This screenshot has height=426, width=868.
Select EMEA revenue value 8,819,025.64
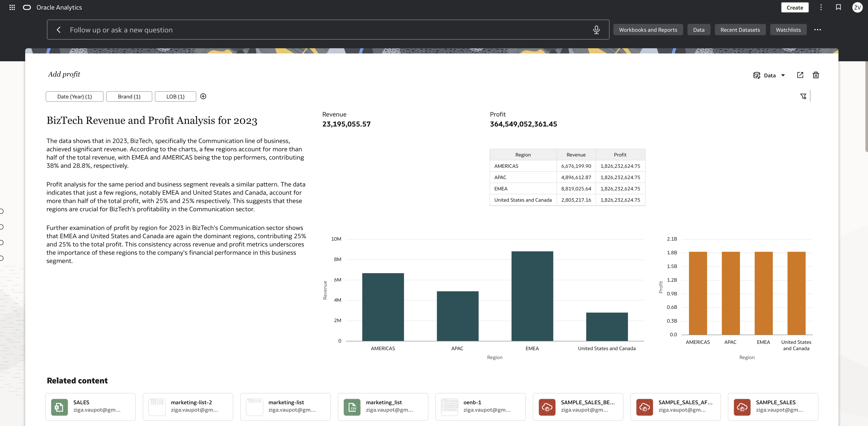(576, 189)
